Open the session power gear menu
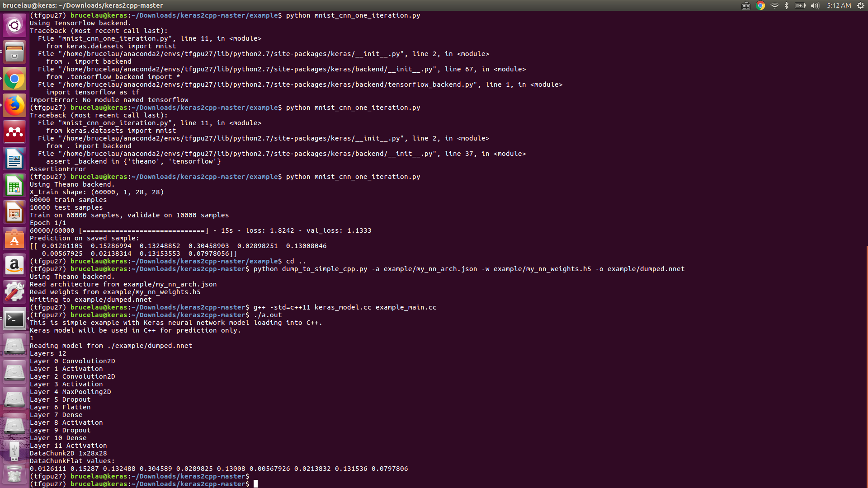 (861, 5)
